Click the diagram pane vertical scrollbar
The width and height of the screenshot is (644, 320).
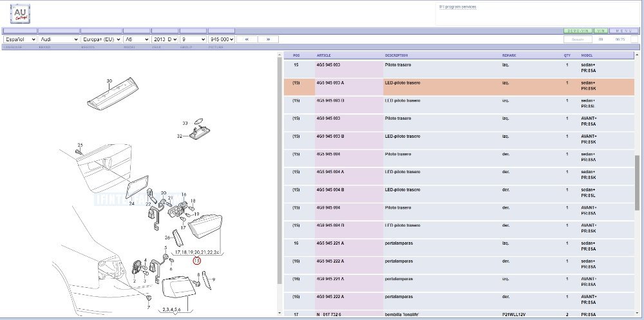279,171
